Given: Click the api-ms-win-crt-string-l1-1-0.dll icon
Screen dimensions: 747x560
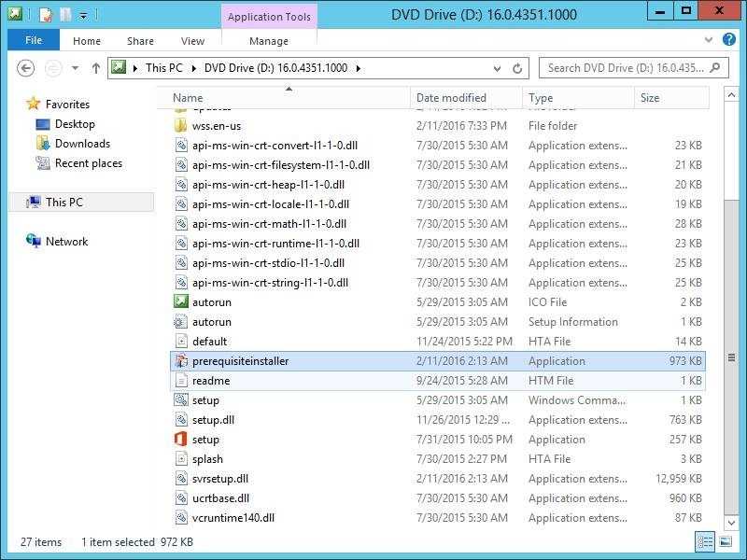Looking at the screenshot, I should 181,283.
